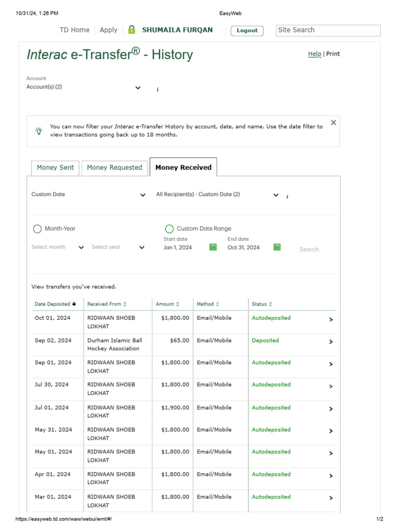The image size is (399, 532).
Task: Click the Print link
Action: [333, 54]
